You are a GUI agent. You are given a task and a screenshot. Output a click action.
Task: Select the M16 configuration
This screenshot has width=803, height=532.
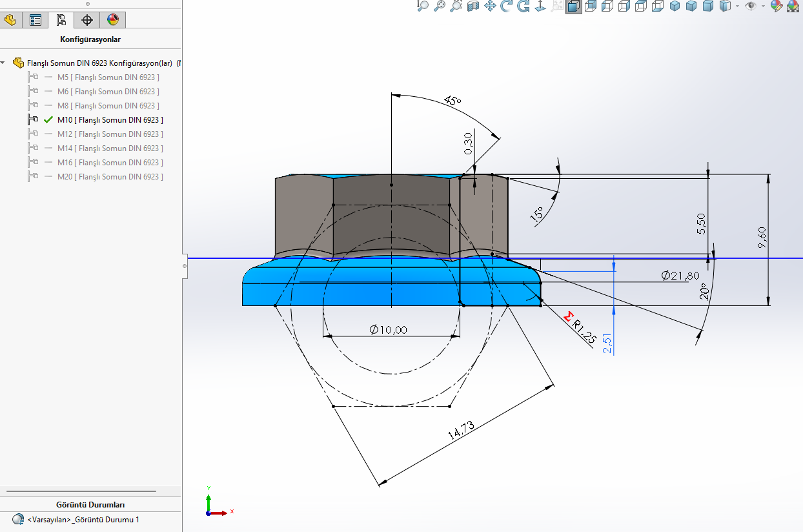coord(110,163)
